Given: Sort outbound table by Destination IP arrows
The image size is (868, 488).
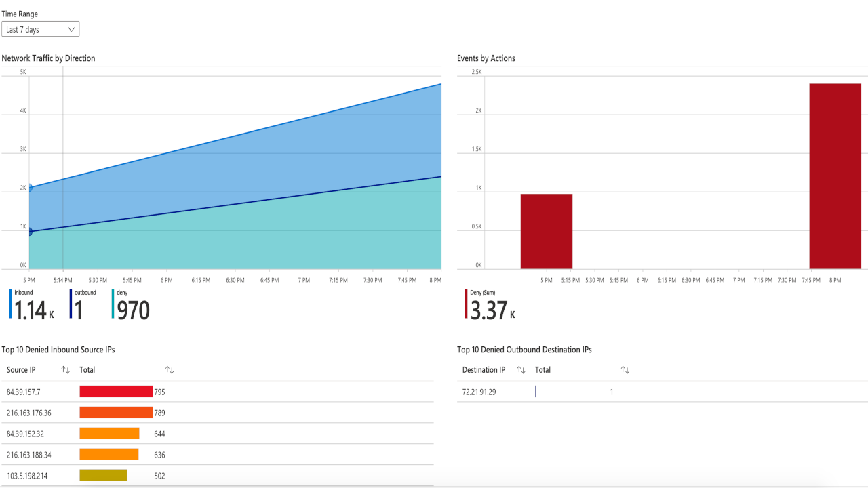Looking at the screenshot, I should pyautogui.click(x=521, y=370).
